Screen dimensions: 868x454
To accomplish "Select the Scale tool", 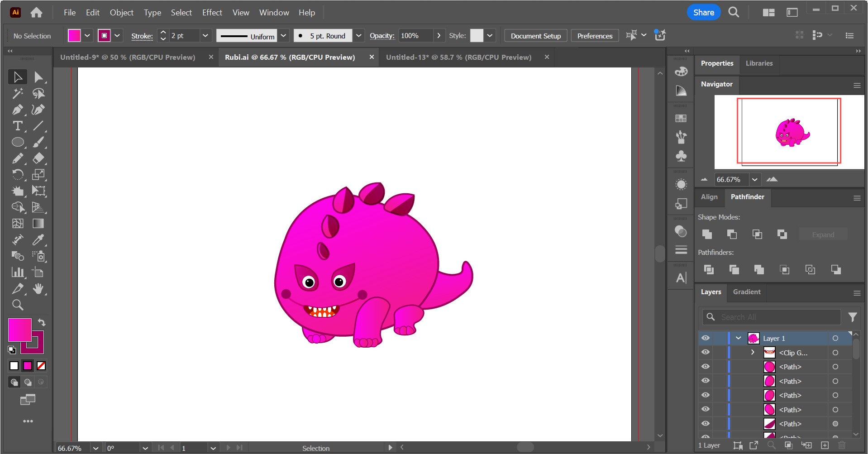I will pos(38,175).
